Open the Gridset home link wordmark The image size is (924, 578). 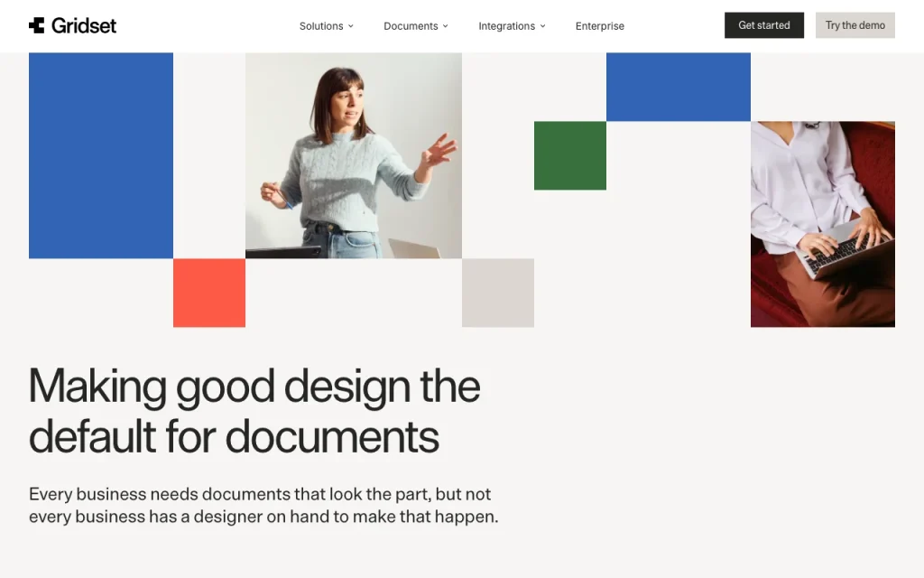coord(84,25)
